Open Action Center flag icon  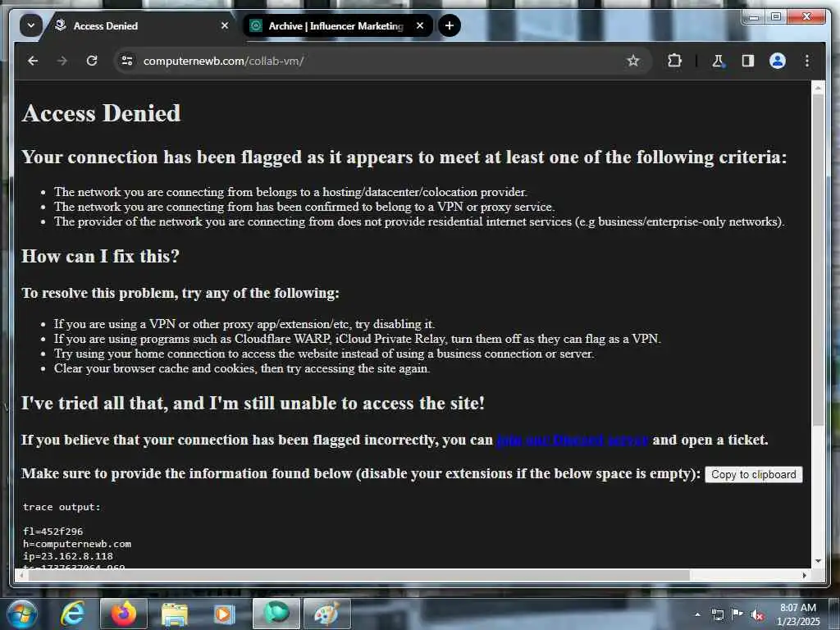(737, 614)
